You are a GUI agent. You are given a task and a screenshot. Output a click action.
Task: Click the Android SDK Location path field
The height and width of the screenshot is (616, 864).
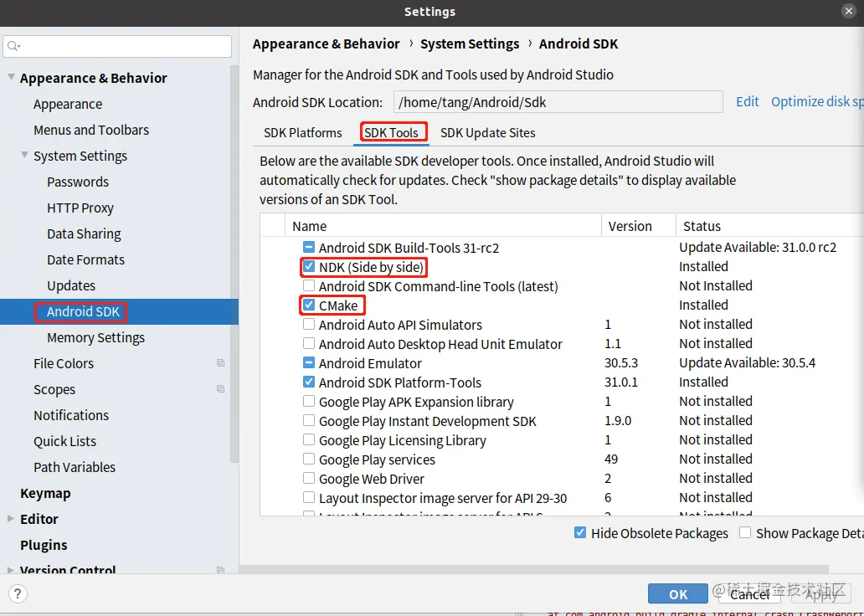point(557,102)
